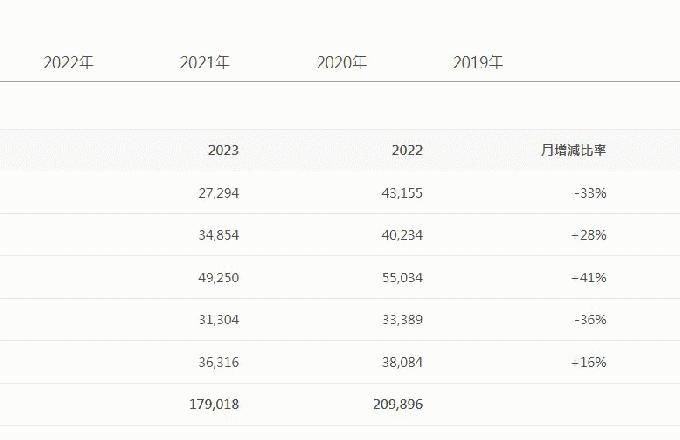
Task: Select the 33,389 value cell
Action: (403, 320)
